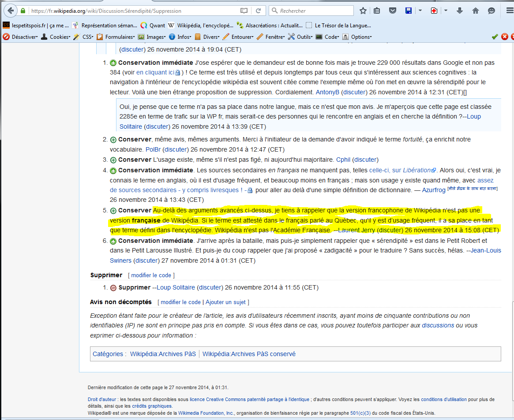Screen dimensions: 514x420
Task: Click the browser back arrow button
Action: pyautogui.click(x=10, y=11)
